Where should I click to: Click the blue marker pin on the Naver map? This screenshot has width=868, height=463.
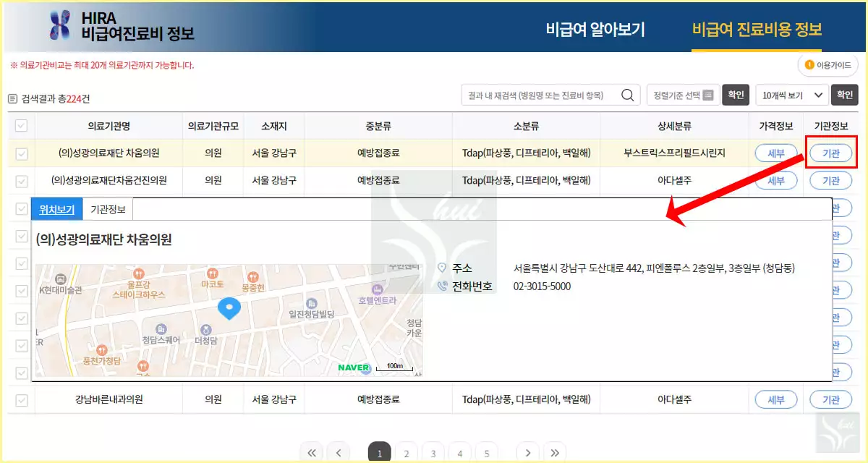click(229, 308)
